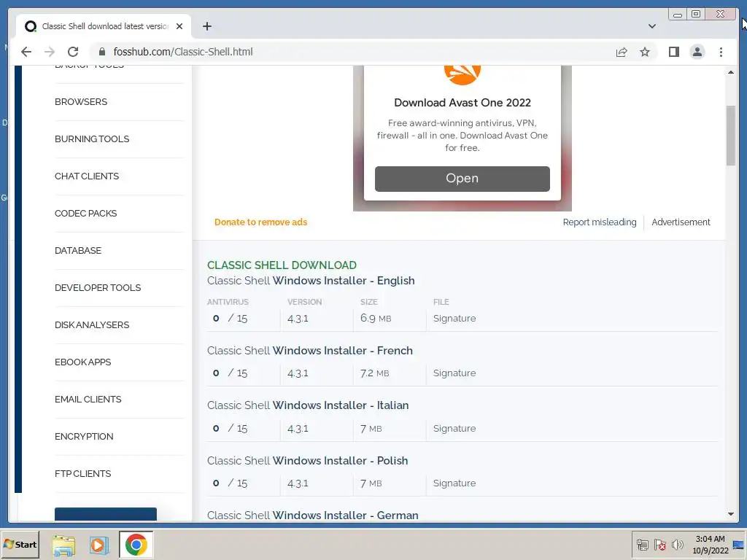747x560 pixels.
Task: Go back with the browser back arrow
Action: (26, 52)
